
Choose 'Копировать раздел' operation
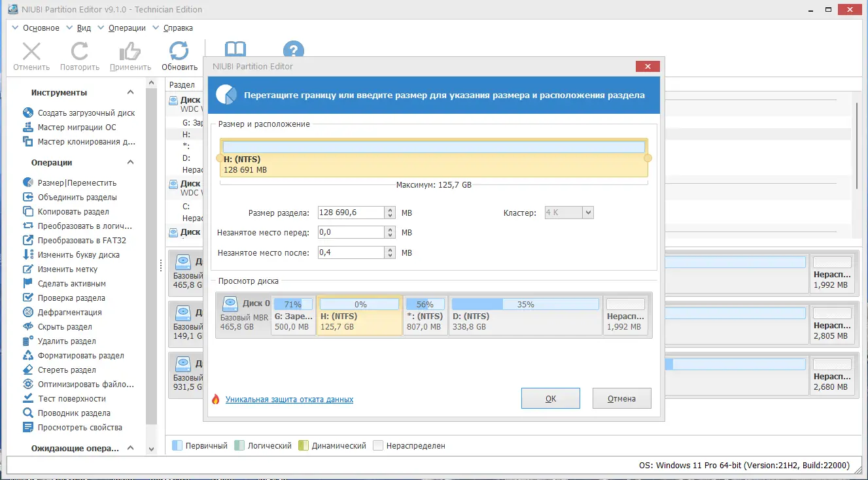click(66, 212)
